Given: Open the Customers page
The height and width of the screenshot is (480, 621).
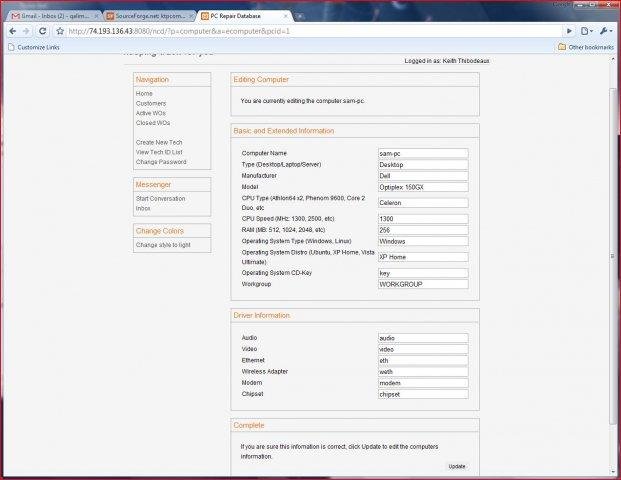Looking at the screenshot, I should pyautogui.click(x=151, y=103).
